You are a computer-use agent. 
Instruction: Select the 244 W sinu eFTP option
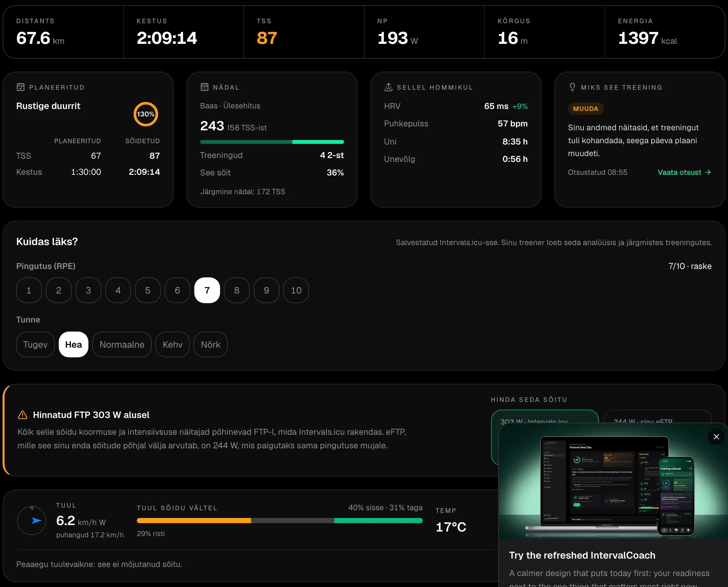658,417
